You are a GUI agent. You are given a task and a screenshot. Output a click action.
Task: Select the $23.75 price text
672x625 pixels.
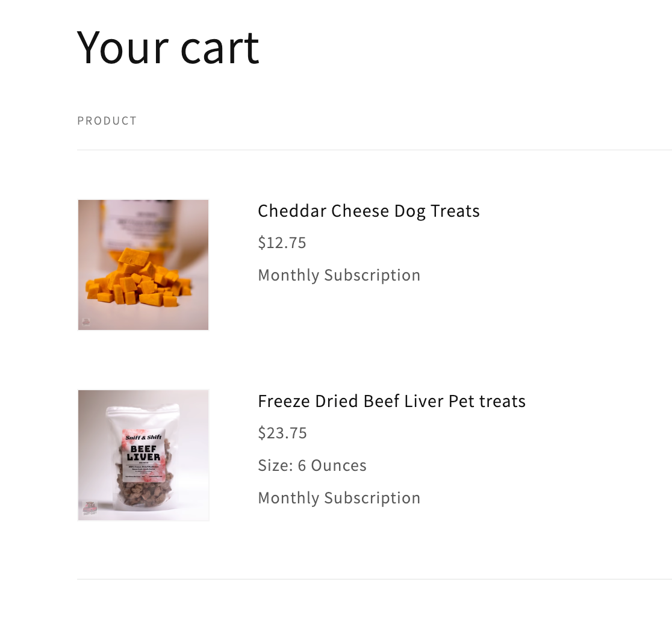tap(282, 433)
